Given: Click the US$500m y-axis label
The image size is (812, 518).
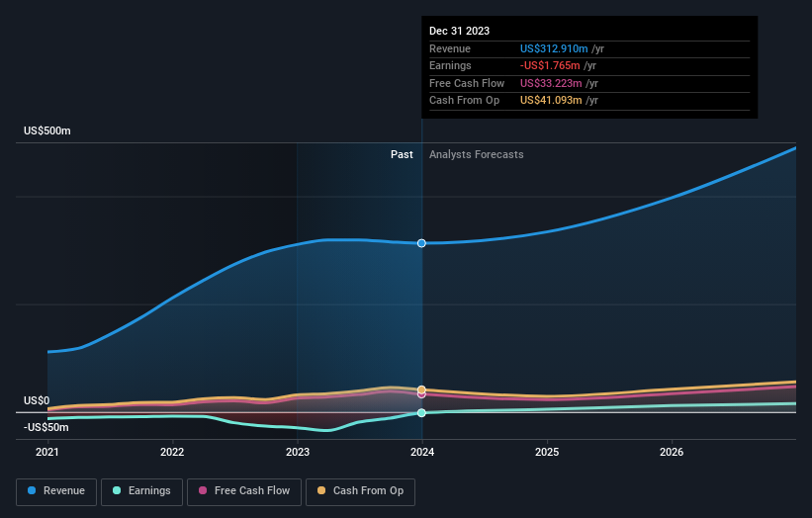Looking at the screenshot, I should point(47,130).
